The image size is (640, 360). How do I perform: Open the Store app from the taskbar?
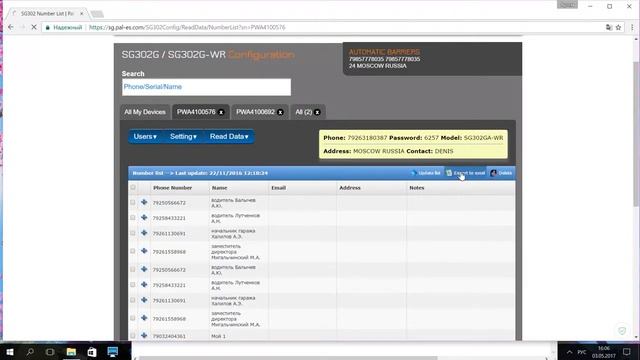click(x=92, y=351)
